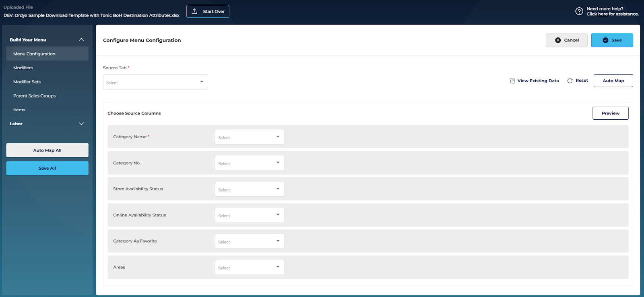Click the uploaded file name text

91,15
